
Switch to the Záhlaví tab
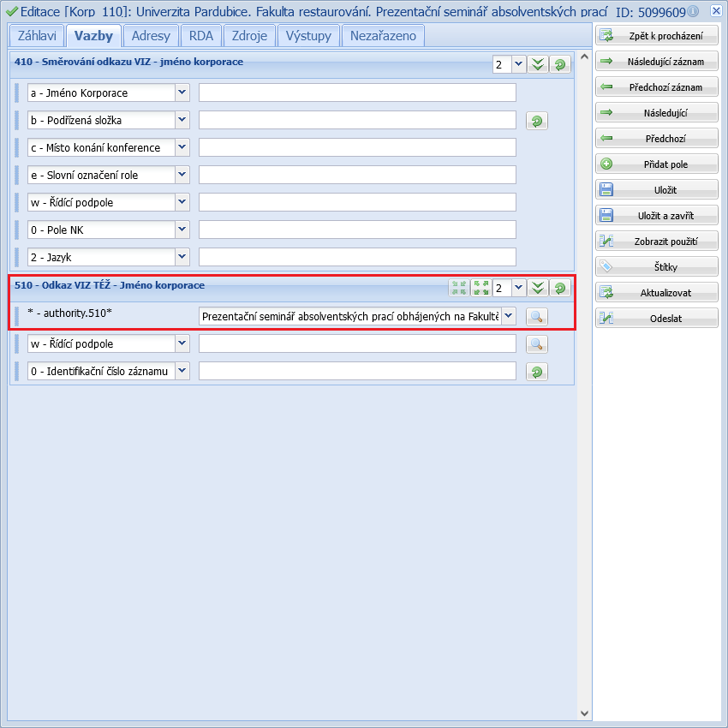click(37, 36)
